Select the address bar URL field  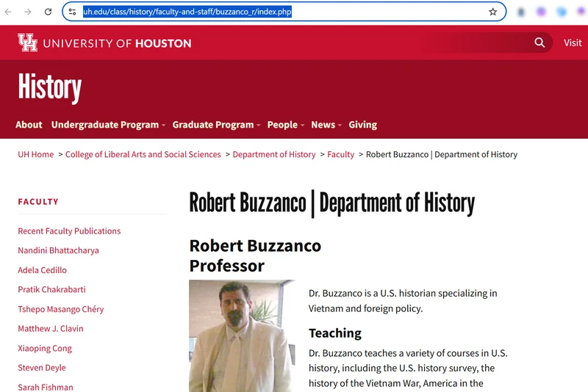284,12
